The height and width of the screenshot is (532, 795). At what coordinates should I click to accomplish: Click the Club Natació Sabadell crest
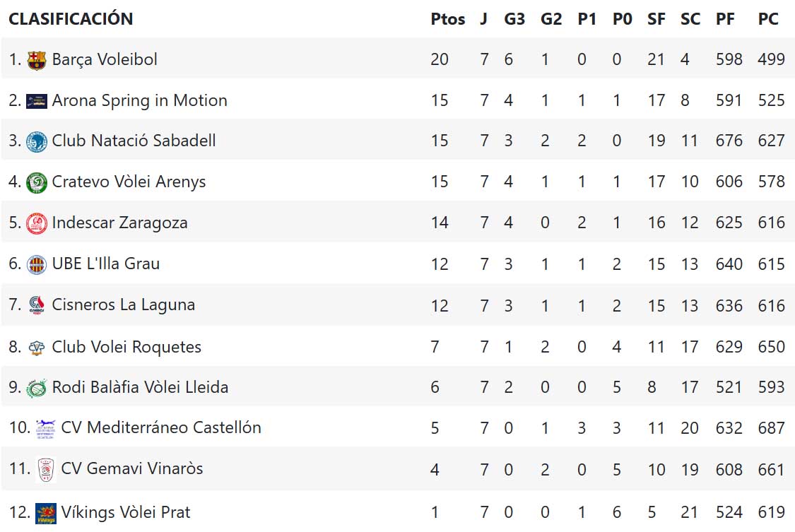pos(37,141)
